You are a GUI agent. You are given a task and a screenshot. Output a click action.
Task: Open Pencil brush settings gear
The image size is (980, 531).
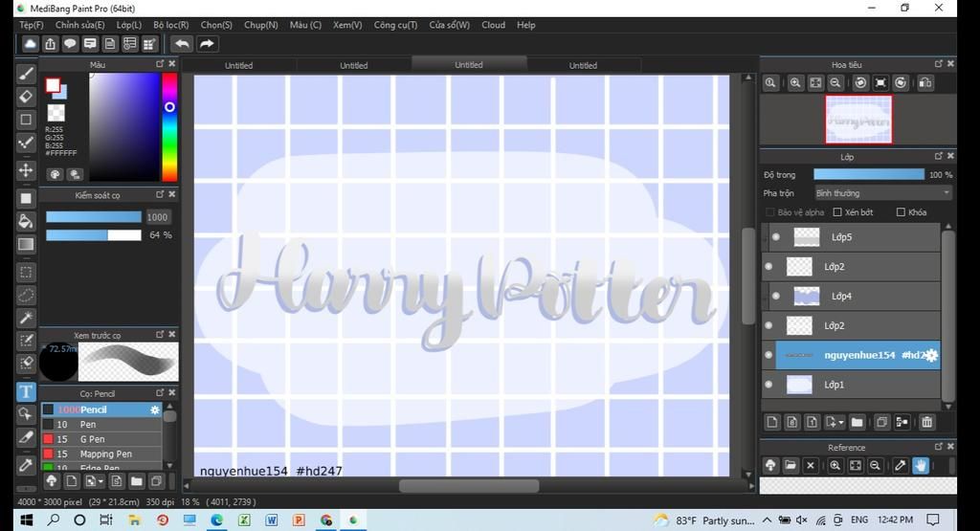click(x=154, y=409)
